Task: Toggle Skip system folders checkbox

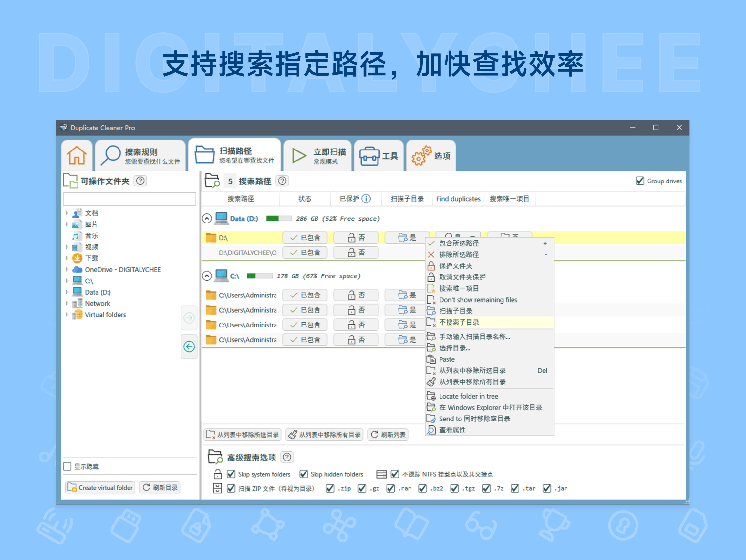Action: [x=231, y=474]
